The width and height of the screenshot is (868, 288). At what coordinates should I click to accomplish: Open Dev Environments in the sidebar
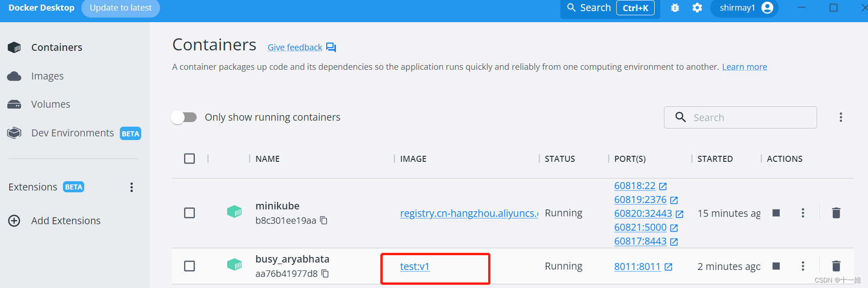pyautogui.click(x=74, y=133)
